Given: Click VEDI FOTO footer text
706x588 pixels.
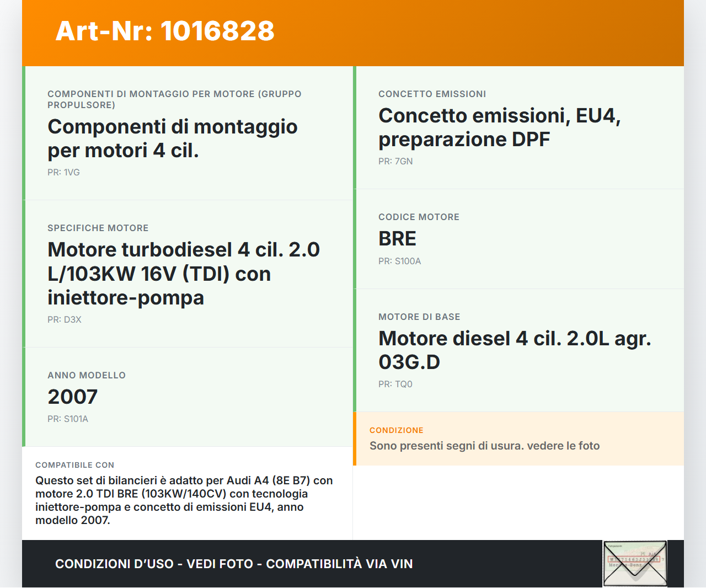Looking at the screenshot, I should tap(218, 564).
